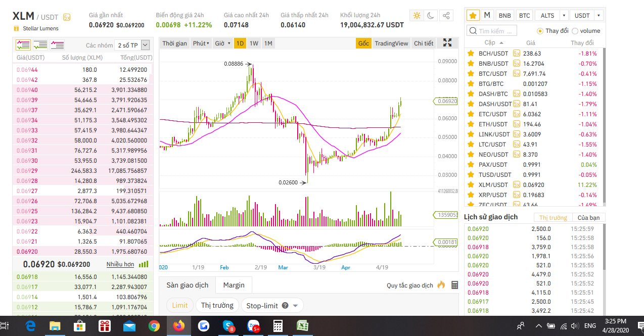Select Thay đổi radio option
The image size is (644, 336).
pyautogui.click(x=540, y=31)
